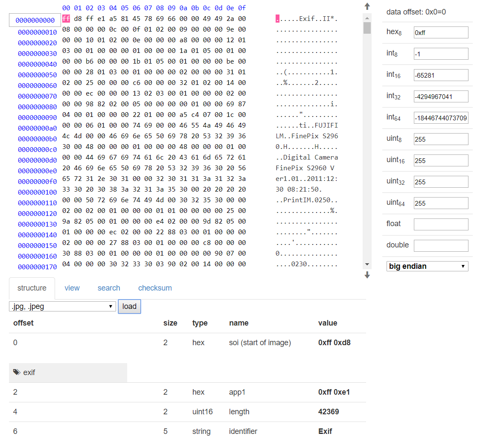This screenshot has height=448, width=480.
Task: Click the string type cell
Action: (x=201, y=431)
